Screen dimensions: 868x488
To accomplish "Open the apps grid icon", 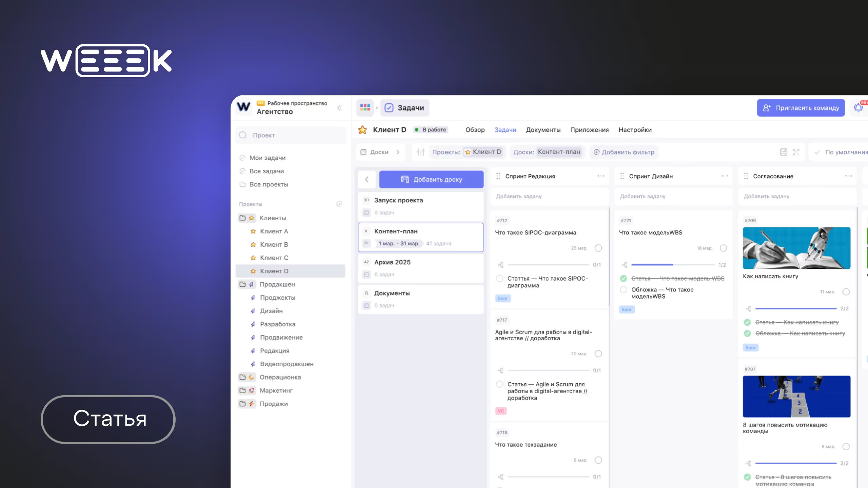I will click(x=365, y=108).
